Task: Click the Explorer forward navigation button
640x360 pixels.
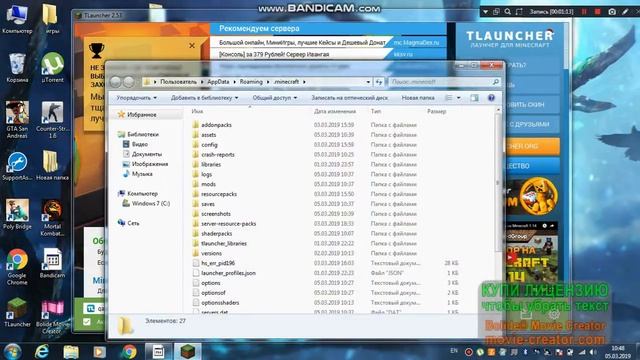Action: (129, 82)
